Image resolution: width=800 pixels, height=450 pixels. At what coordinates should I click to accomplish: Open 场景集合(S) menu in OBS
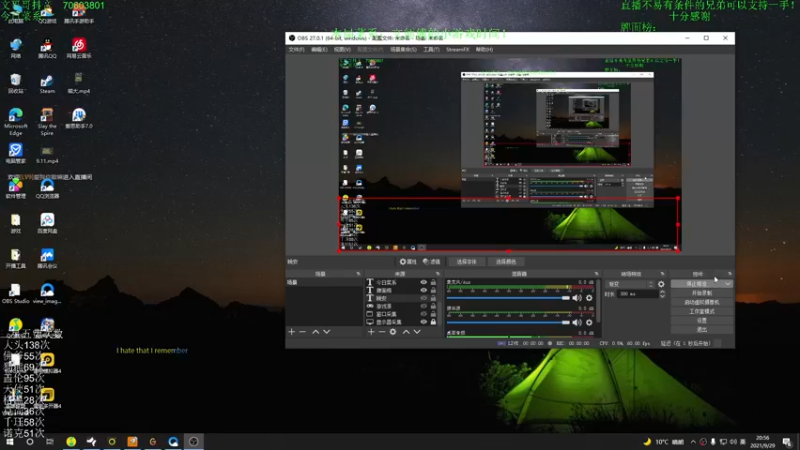pos(403,49)
